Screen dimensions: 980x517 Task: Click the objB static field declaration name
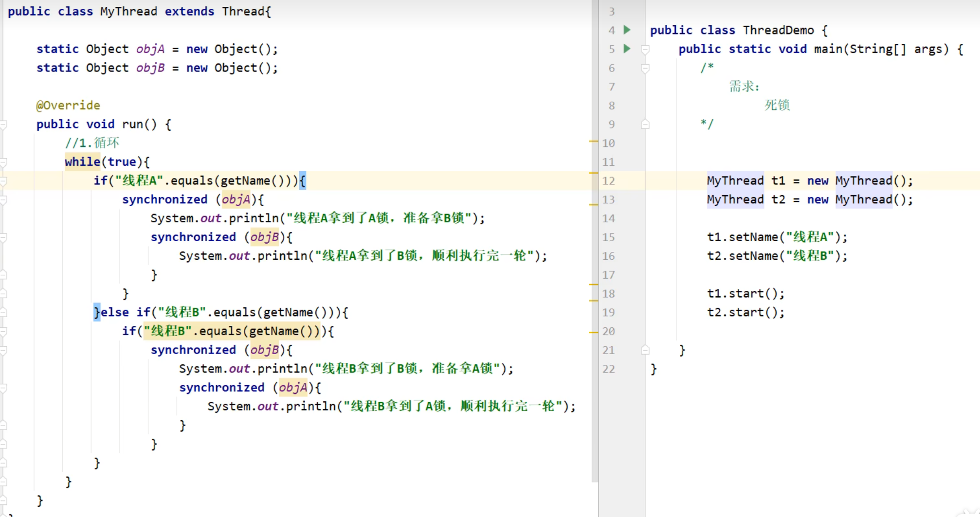tap(150, 68)
